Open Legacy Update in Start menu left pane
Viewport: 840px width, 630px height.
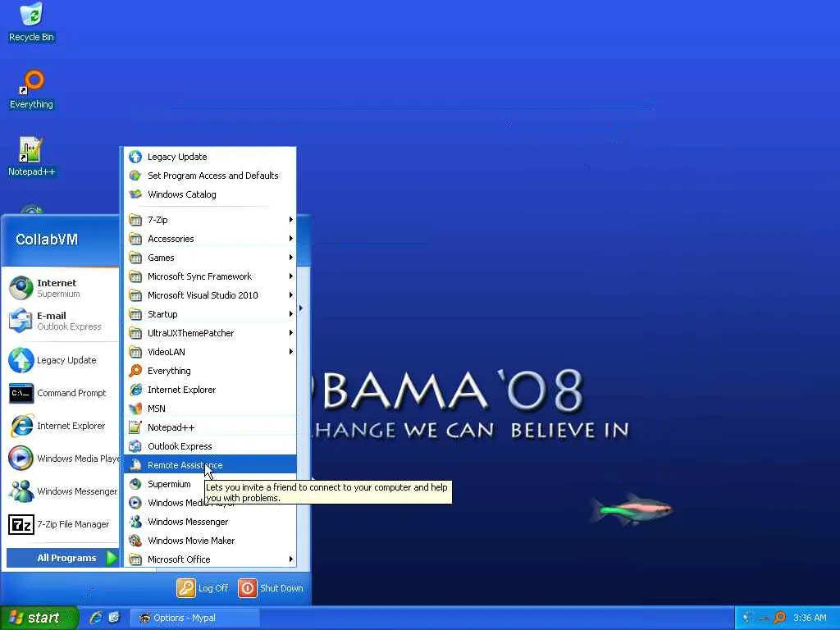click(60, 361)
